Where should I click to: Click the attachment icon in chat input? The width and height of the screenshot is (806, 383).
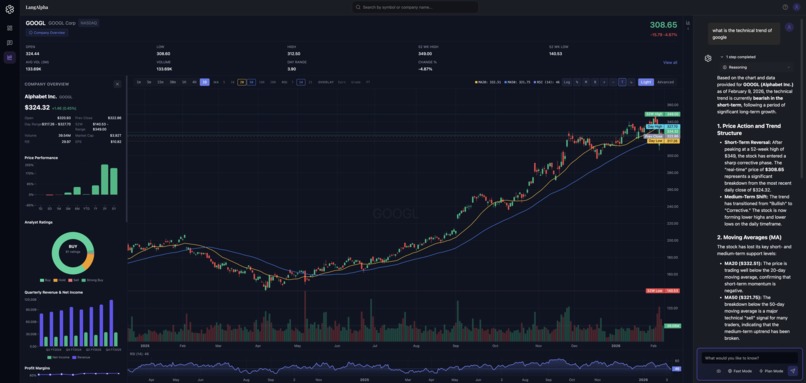pos(718,371)
